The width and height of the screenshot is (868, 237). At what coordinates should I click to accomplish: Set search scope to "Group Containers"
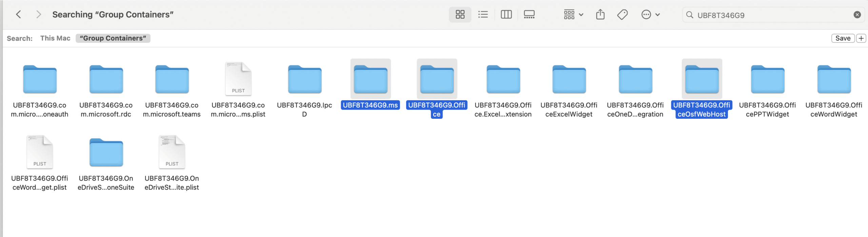(113, 38)
